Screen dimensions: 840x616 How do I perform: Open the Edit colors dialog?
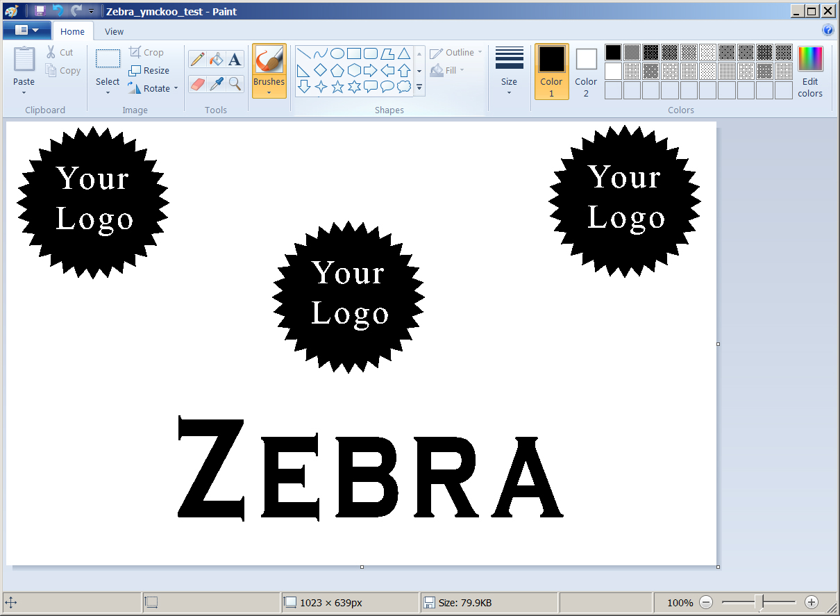tap(809, 70)
